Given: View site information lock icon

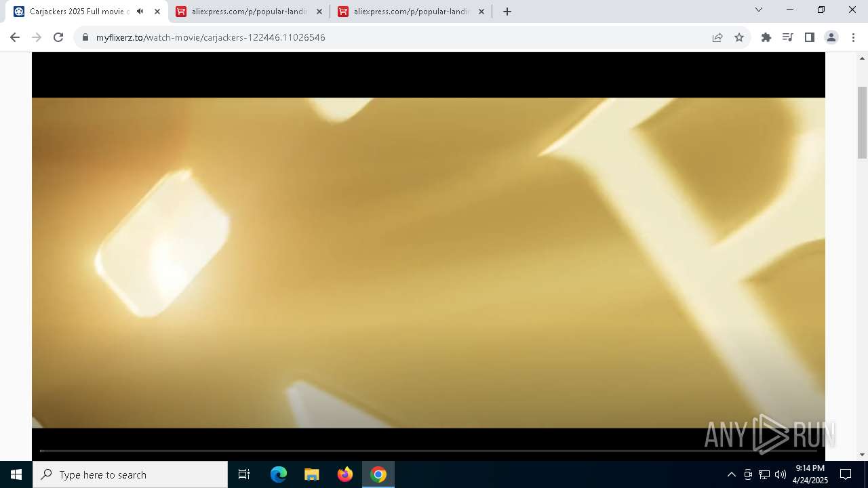Looking at the screenshot, I should (85, 37).
